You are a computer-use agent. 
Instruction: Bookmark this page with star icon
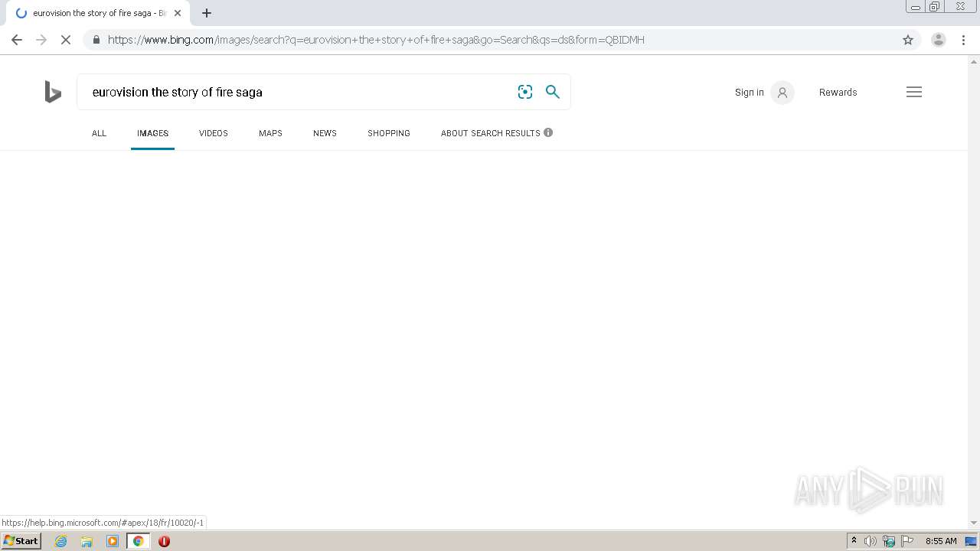908,40
